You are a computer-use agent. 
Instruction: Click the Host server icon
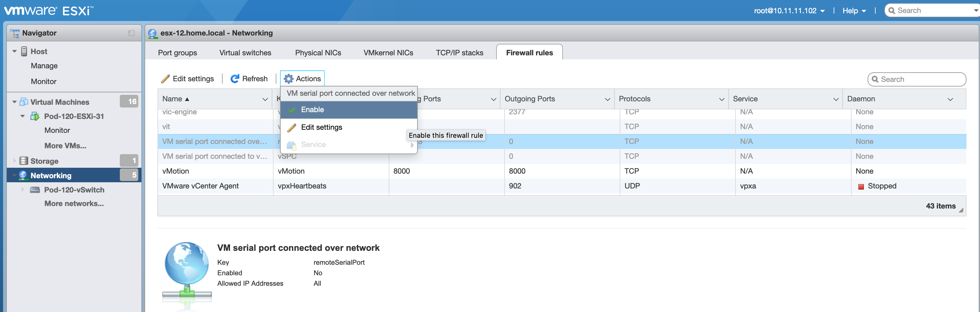24,51
